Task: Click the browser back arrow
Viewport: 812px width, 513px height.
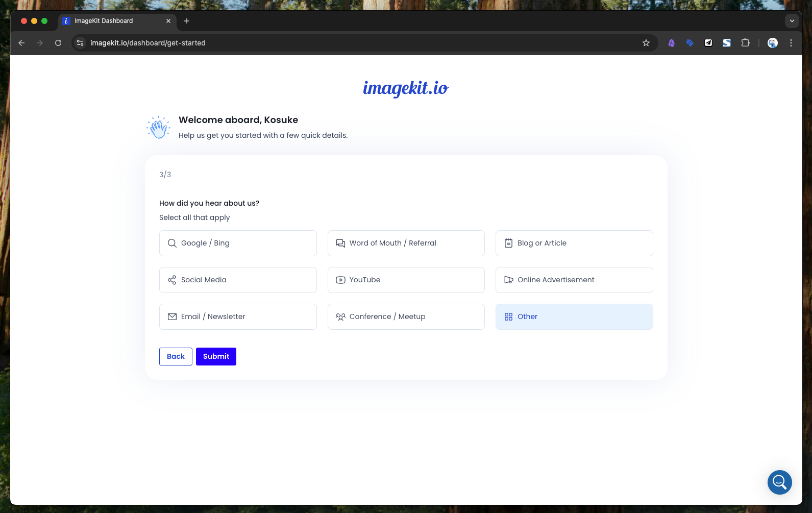Action: point(21,43)
